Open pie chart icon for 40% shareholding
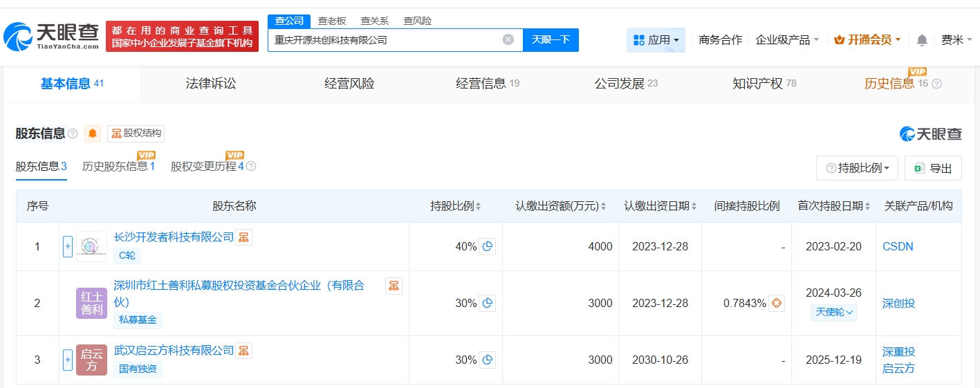 [x=487, y=246]
